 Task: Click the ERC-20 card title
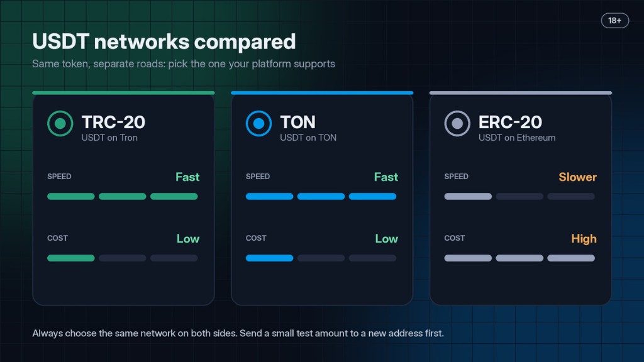(x=510, y=123)
